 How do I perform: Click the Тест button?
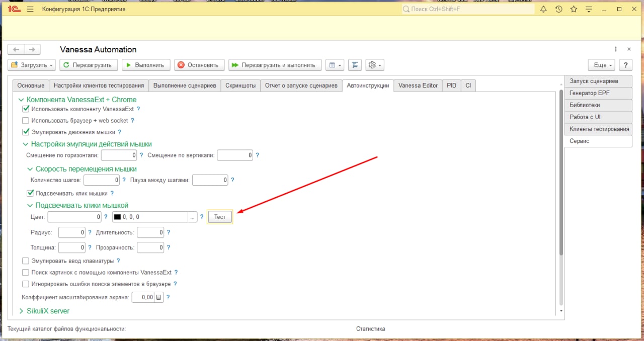(220, 217)
